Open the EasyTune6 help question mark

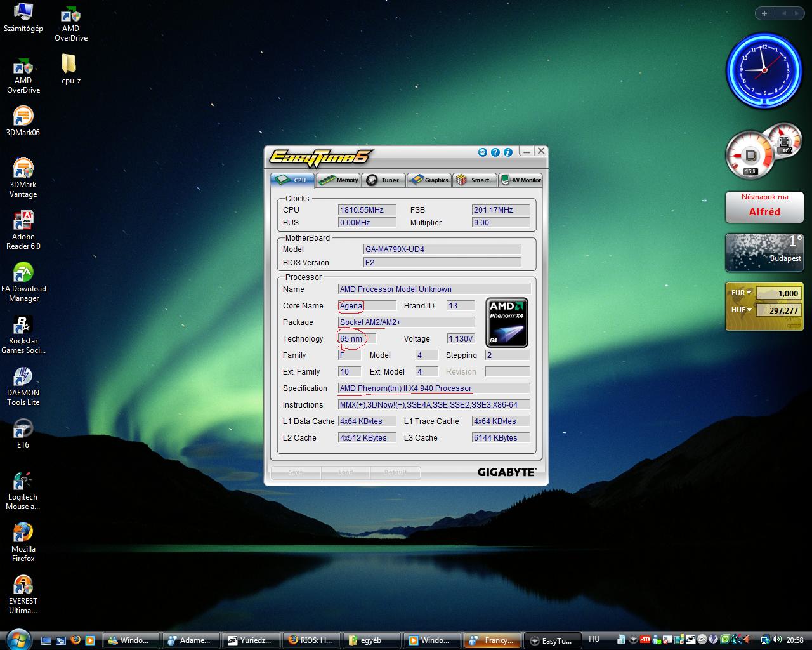495,152
